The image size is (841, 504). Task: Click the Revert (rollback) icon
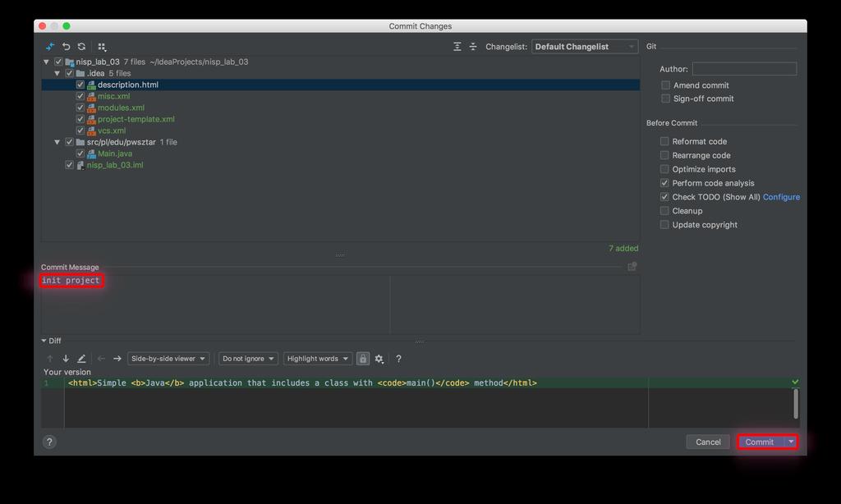(66, 47)
